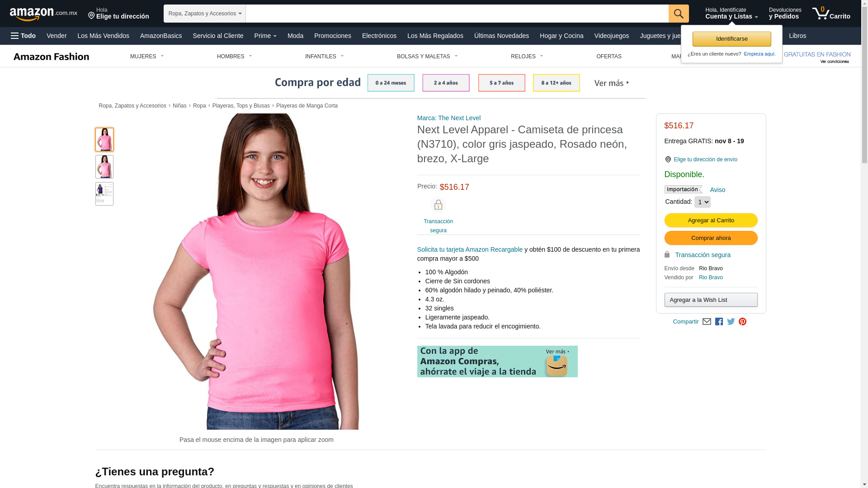Click Agregar al Carrito button
868x488 pixels.
[711, 221]
